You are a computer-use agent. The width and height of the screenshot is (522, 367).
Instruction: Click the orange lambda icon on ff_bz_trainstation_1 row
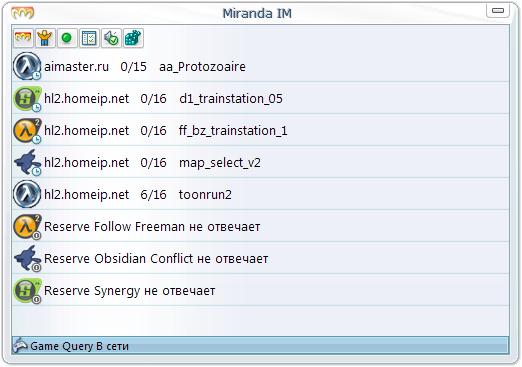[27, 130]
